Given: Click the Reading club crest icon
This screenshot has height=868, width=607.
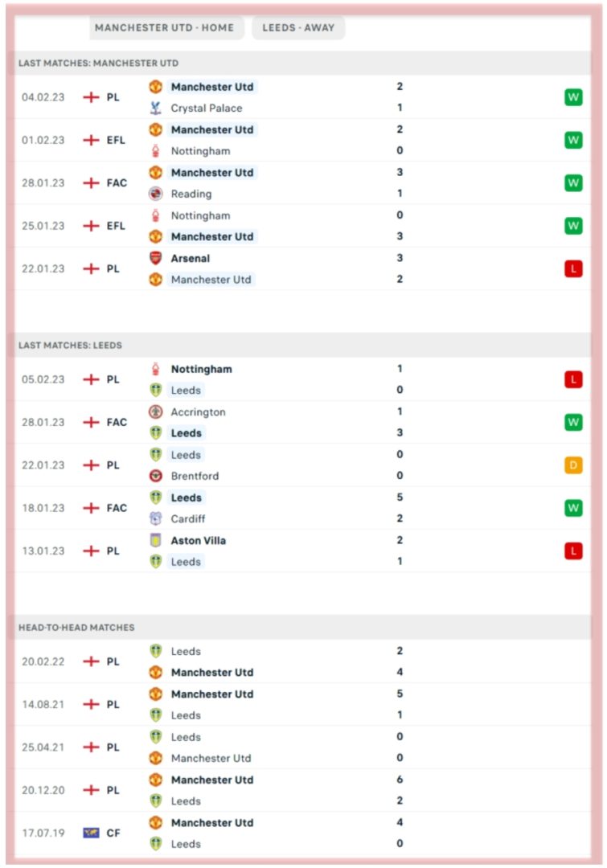Looking at the screenshot, I should click(x=155, y=194).
